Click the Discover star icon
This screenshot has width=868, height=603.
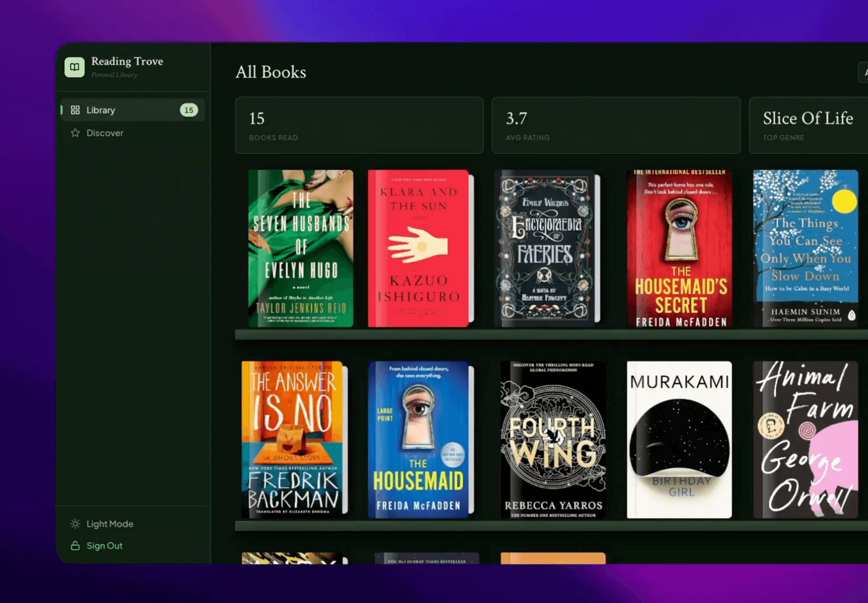[x=75, y=133]
